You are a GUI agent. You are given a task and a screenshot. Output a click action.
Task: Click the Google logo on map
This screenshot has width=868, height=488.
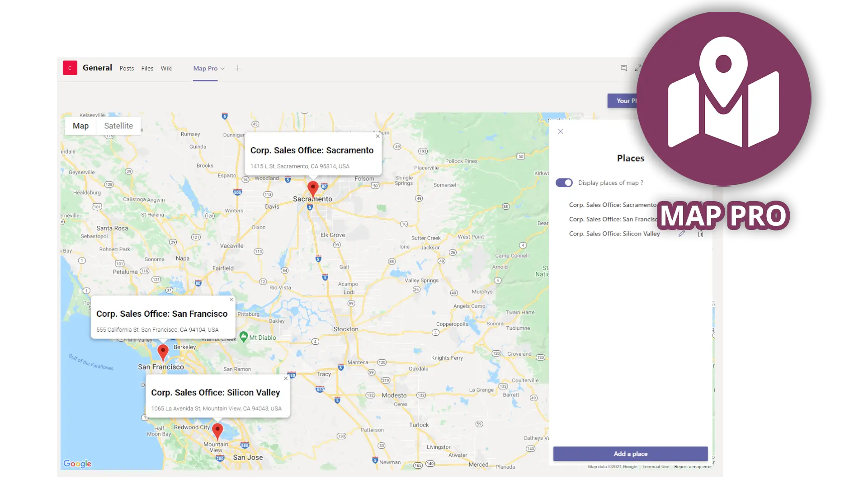click(x=77, y=464)
